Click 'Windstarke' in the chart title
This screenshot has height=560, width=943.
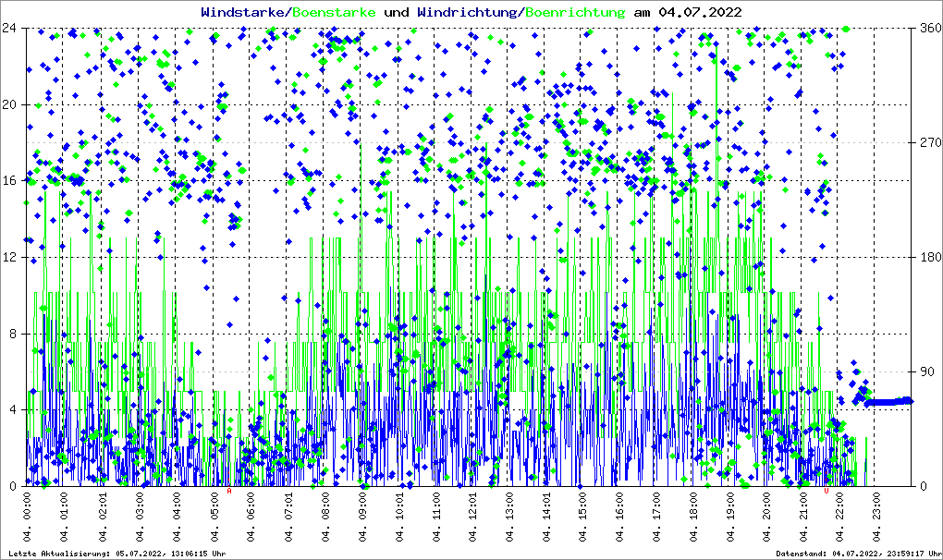[244, 12]
